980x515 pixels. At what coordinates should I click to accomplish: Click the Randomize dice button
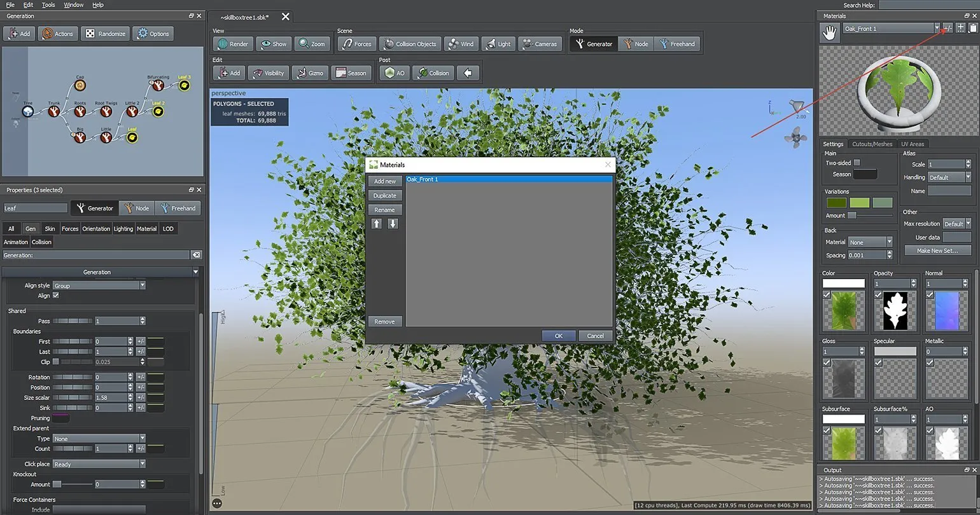[106, 34]
